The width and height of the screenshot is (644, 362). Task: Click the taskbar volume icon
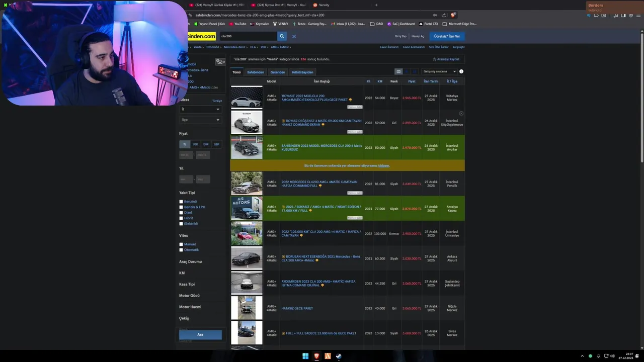pos(612,356)
